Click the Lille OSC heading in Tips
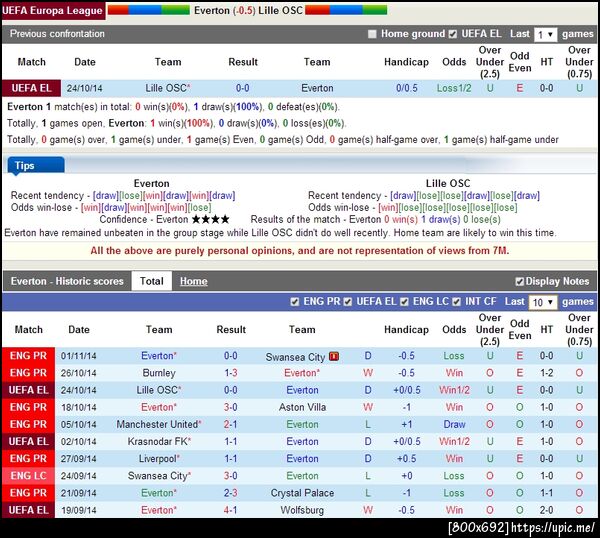The image size is (600, 538). [448, 183]
